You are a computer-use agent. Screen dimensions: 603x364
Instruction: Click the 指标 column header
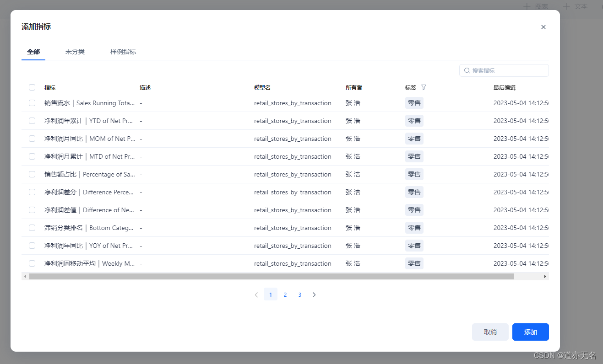[50, 87]
